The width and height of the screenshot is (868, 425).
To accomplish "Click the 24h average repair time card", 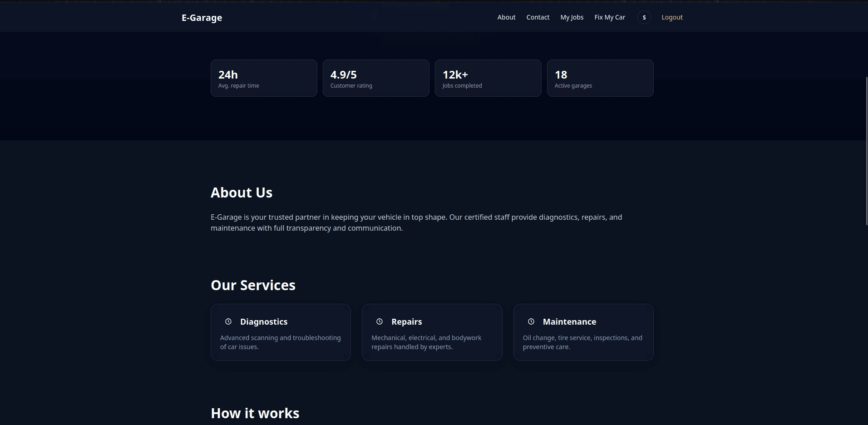I will tap(264, 78).
